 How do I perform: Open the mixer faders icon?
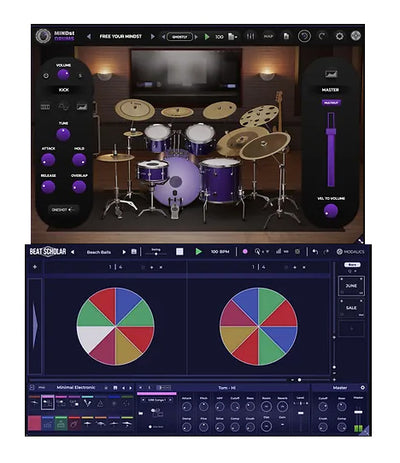pyautogui.click(x=251, y=36)
